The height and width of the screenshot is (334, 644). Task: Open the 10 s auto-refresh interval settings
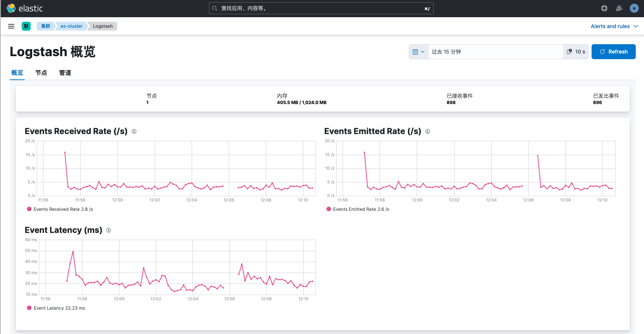pyautogui.click(x=576, y=52)
